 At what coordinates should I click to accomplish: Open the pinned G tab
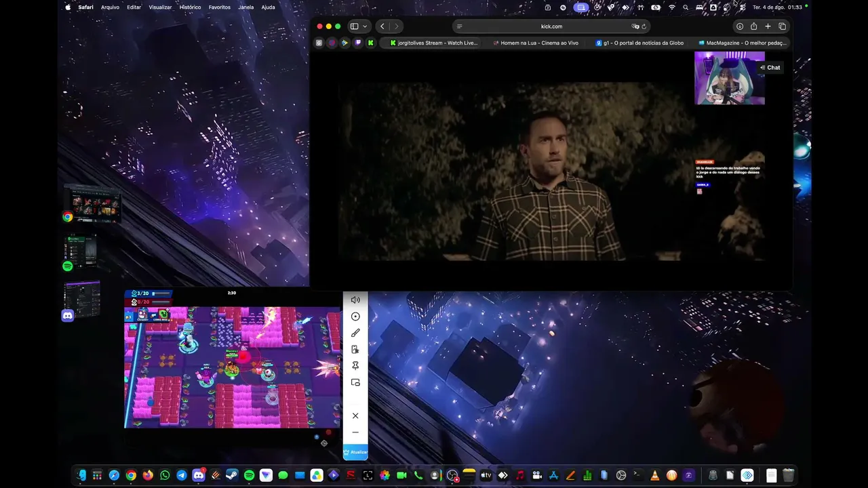[x=319, y=43]
